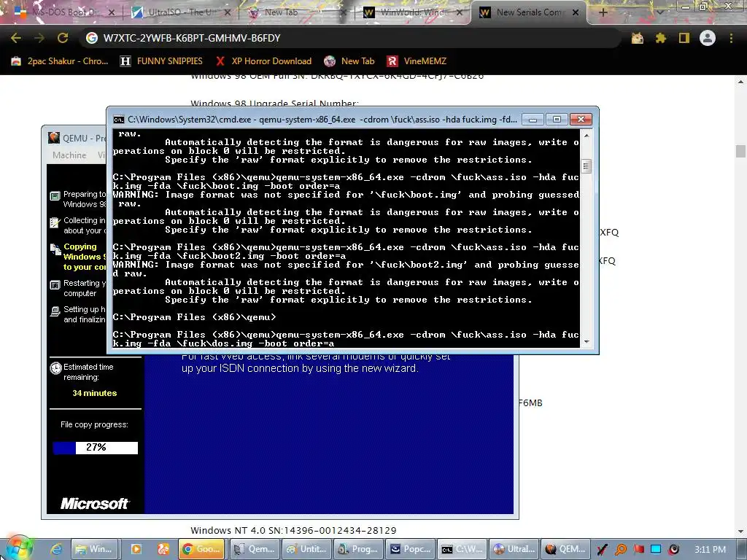Close the UltraISO browser tab
This screenshot has height=560, width=747.
[228, 12]
